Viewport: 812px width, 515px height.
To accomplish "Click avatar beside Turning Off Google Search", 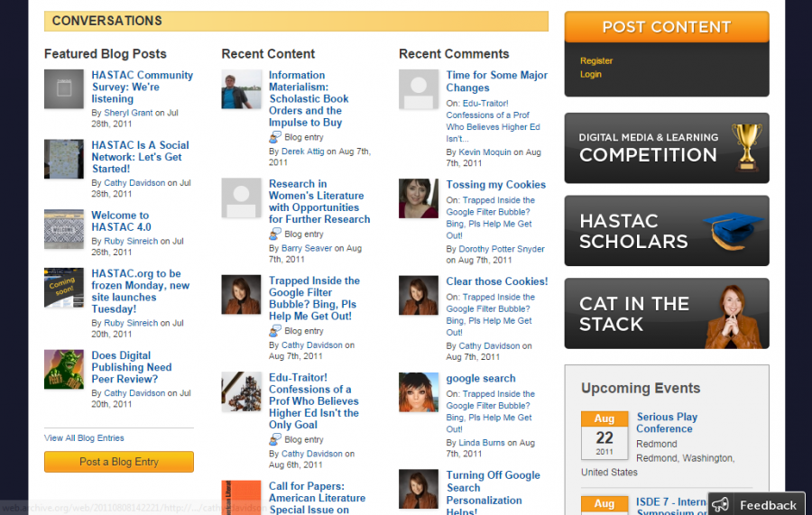I will (419, 489).
